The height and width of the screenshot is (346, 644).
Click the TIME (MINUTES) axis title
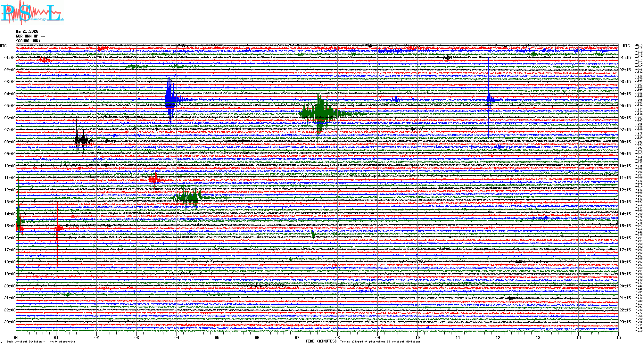(321, 341)
